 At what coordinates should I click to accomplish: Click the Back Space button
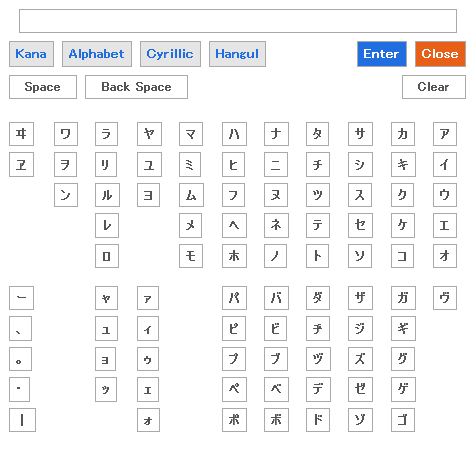tap(136, 87)
